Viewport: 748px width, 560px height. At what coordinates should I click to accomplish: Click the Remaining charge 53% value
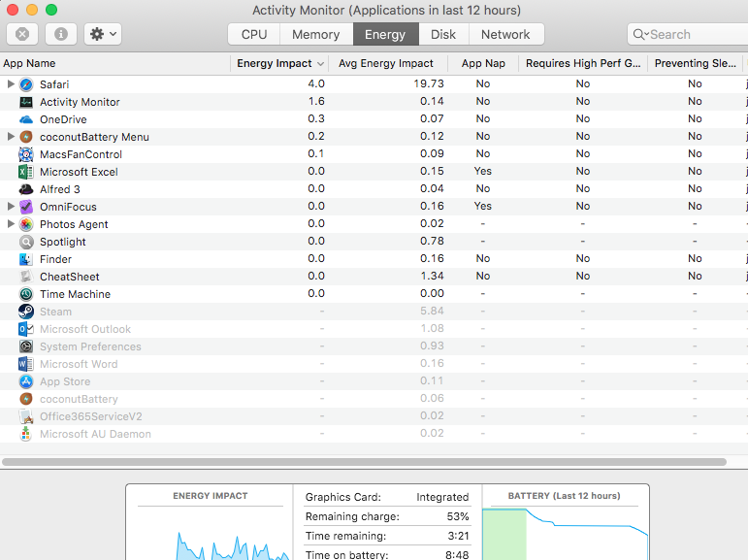458,516
